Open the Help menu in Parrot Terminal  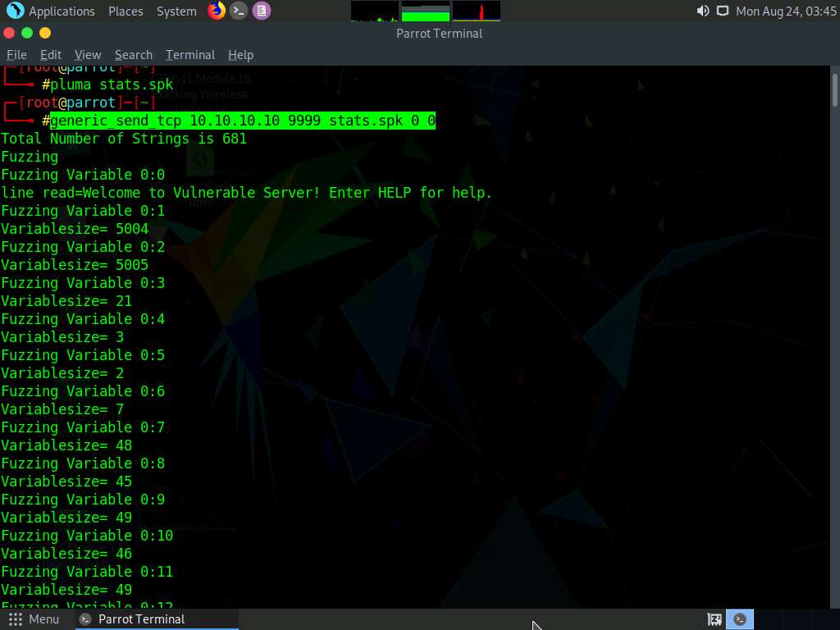tap(240, 55)
